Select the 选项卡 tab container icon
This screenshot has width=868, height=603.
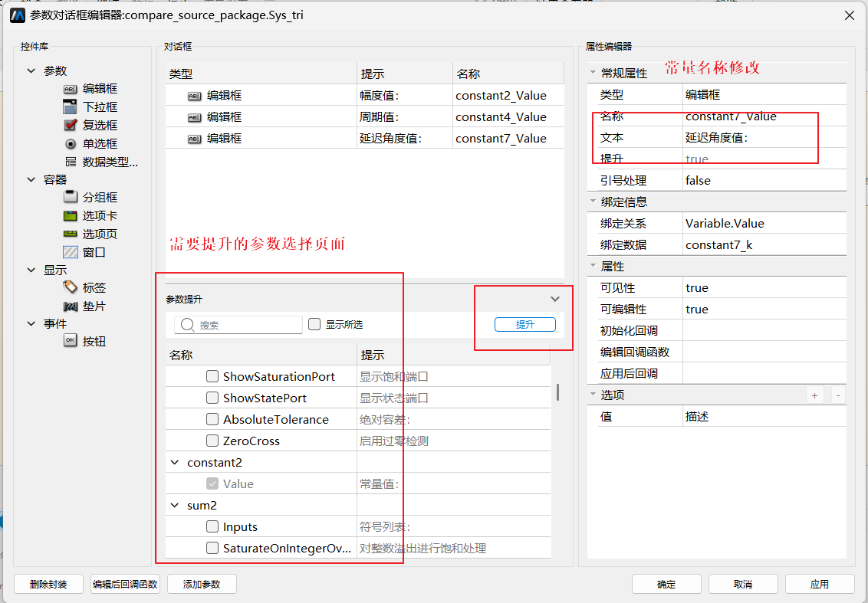point(71,215)
